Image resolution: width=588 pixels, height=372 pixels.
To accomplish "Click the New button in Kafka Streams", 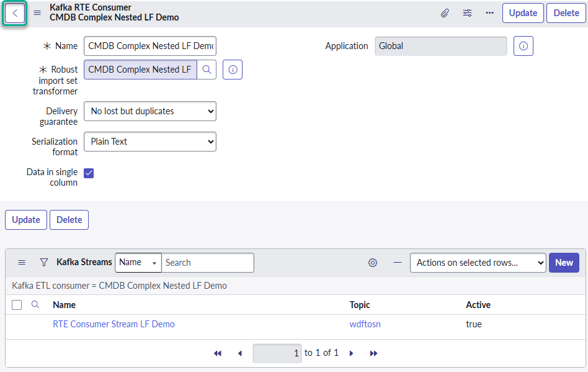I will [x=564, y=263].
